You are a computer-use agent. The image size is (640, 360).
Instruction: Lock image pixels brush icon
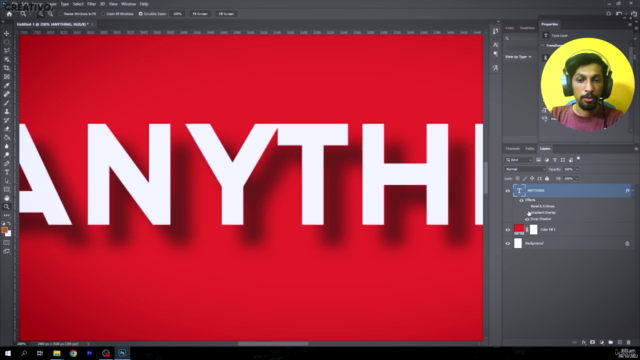[x=525, y=178]
